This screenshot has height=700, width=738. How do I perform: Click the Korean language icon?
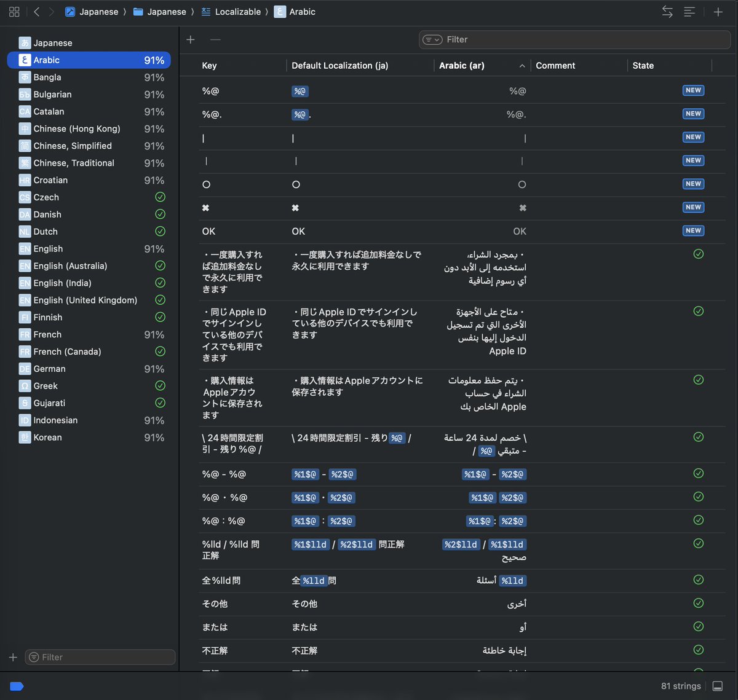[25, 438]
